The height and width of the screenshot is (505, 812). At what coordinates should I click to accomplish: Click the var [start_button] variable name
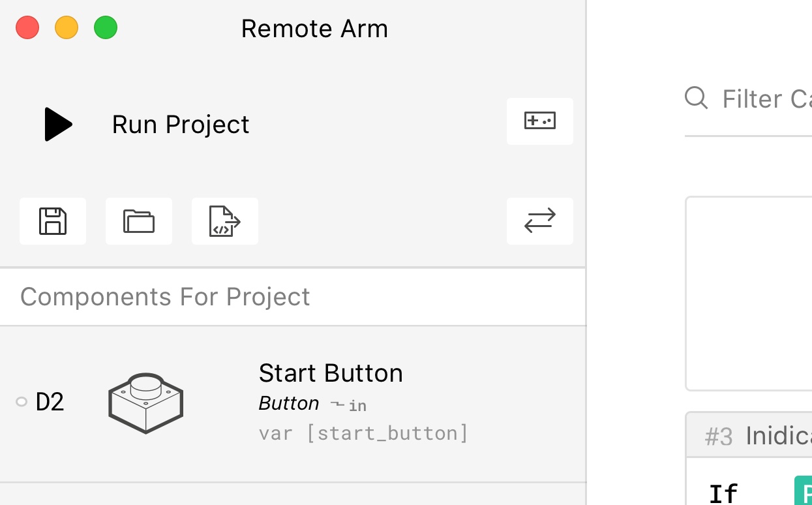[363, 433]
